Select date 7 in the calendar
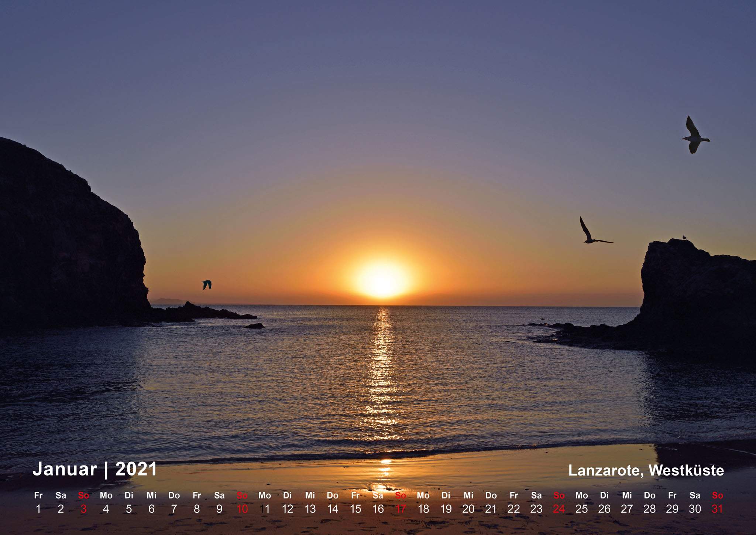This screenshot has width=756, height=535. tap(174, 509)
